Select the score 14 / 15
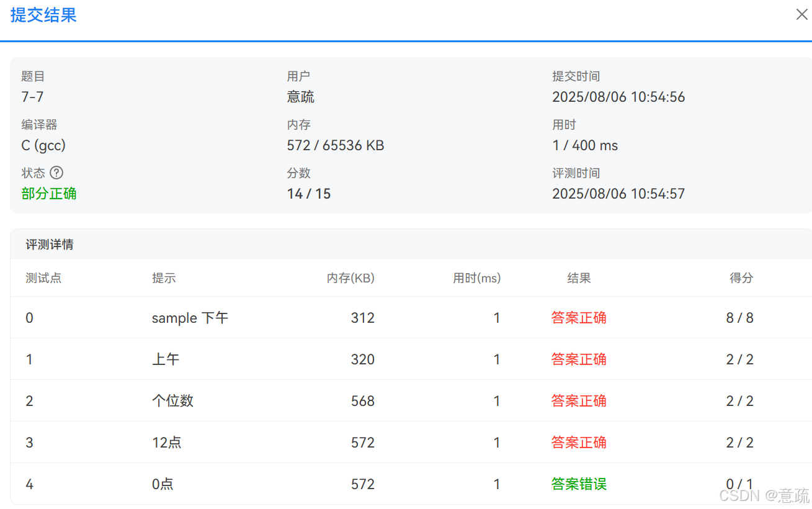The width and height of the screenshot is (812, 509). pyautogui.click(x=309, y=194)
